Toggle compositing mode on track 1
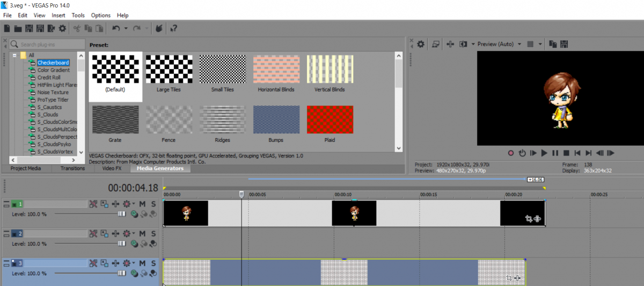This screenshot has height=286, width=644. pyautogui.click(x=134, y=214)
